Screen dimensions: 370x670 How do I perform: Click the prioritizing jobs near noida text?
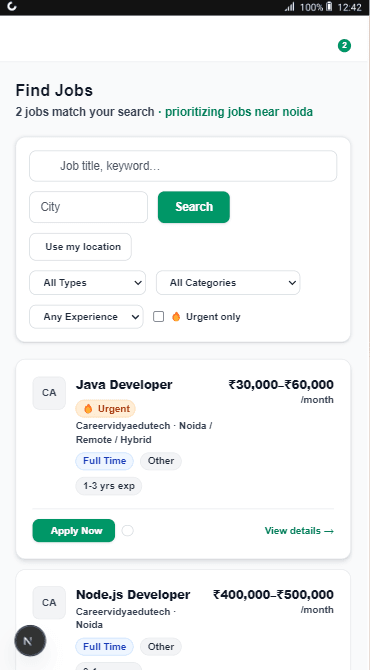(239, 112)
